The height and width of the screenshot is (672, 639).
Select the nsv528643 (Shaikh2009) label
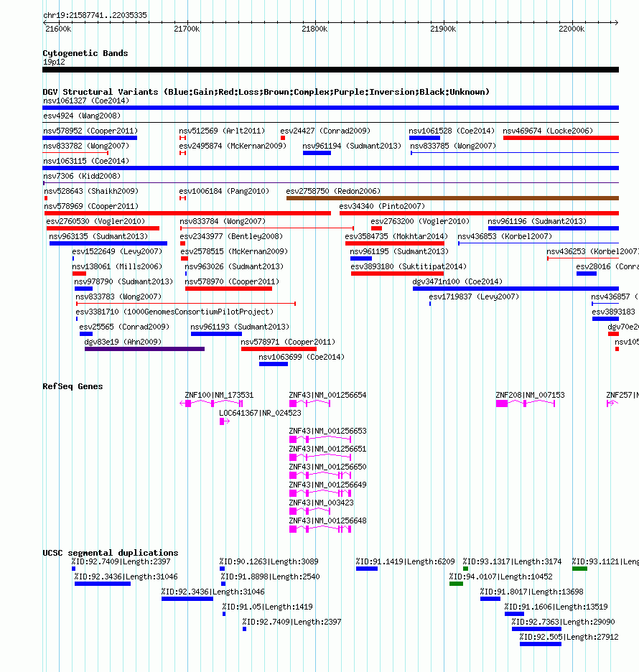pos(91,191)
